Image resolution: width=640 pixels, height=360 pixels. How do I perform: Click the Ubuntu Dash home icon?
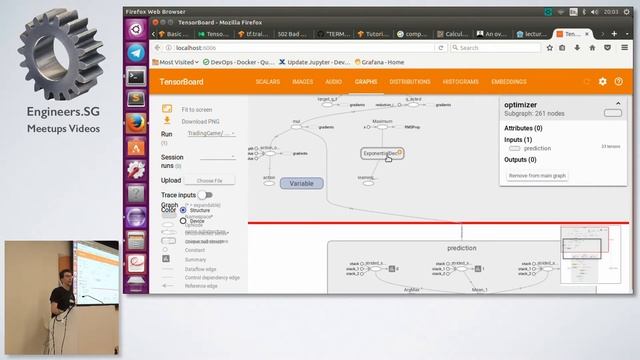[136, 29]
